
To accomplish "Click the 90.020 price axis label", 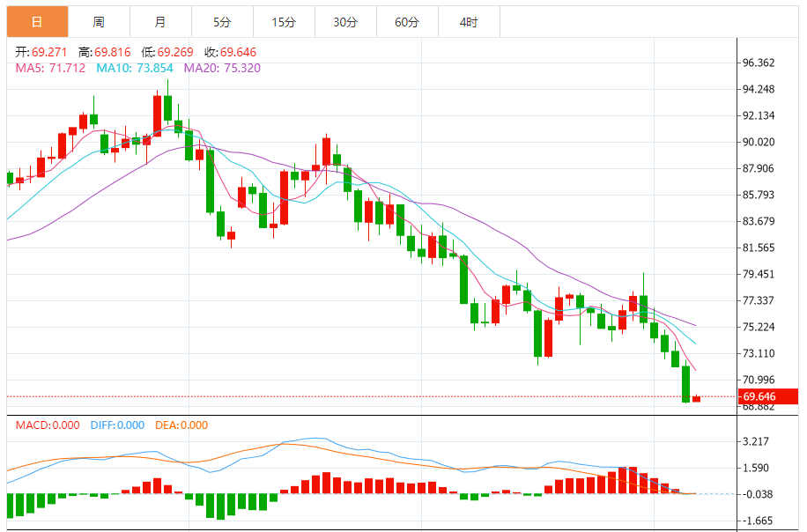I will [759, 142].
